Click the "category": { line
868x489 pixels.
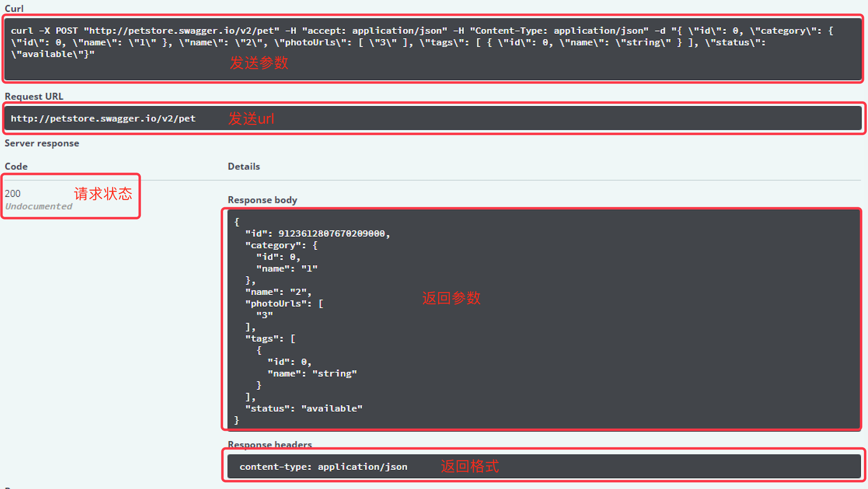click(x=281, y=245)
